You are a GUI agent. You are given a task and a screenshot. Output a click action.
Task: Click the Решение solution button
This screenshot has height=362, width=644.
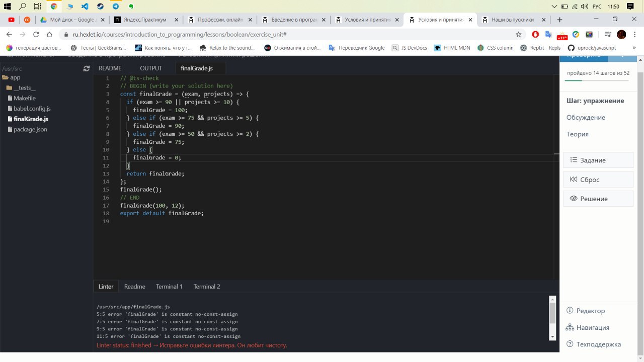point(598,199)
